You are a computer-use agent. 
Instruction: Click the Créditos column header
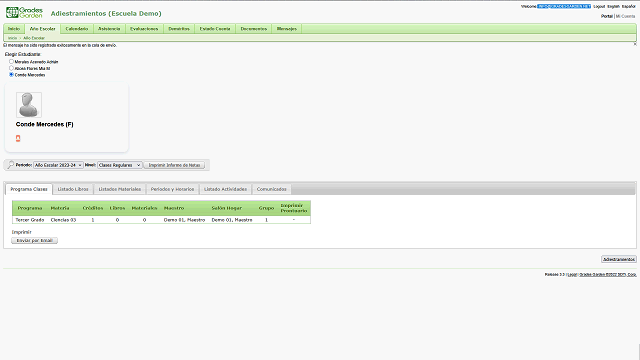(93, 208)
